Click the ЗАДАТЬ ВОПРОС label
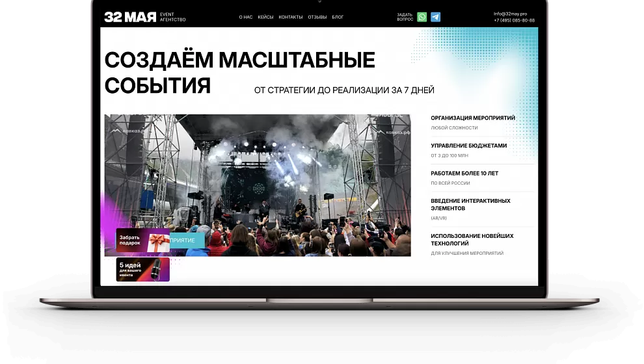The width and height of the screenshot is (644, 364). click(x=405, y=17)
